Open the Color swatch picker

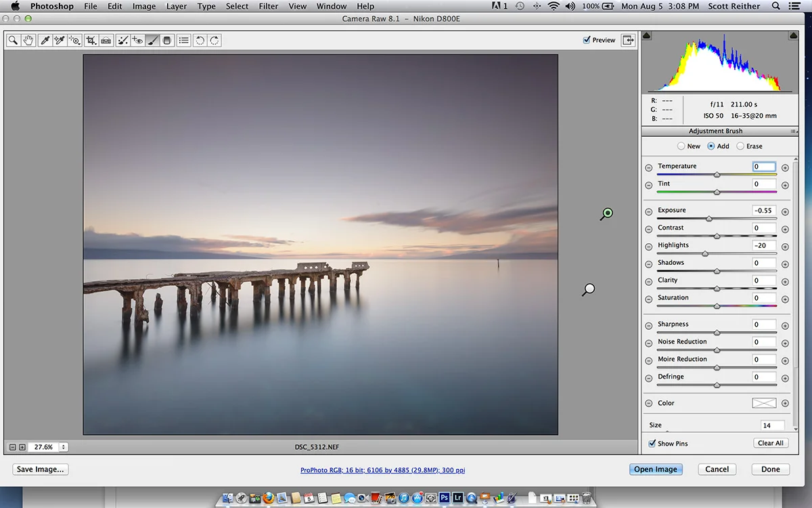tap(764, 403)
